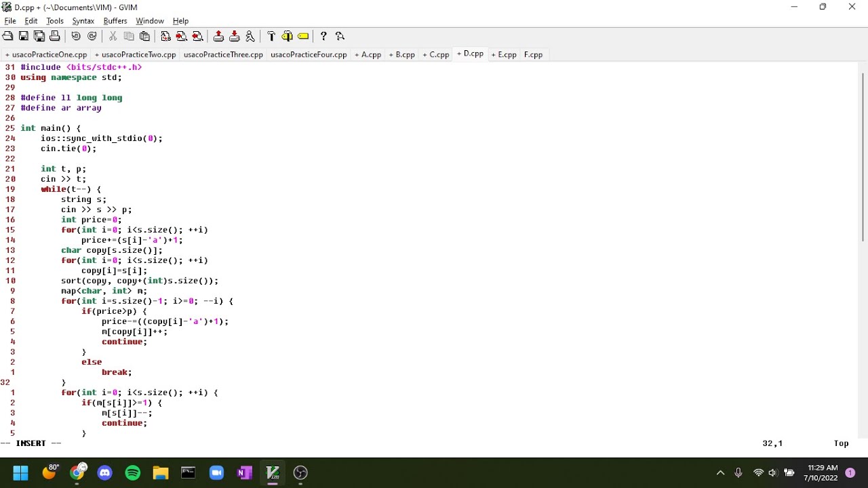Jump to tag yellow icon

[x=303, y=36]
